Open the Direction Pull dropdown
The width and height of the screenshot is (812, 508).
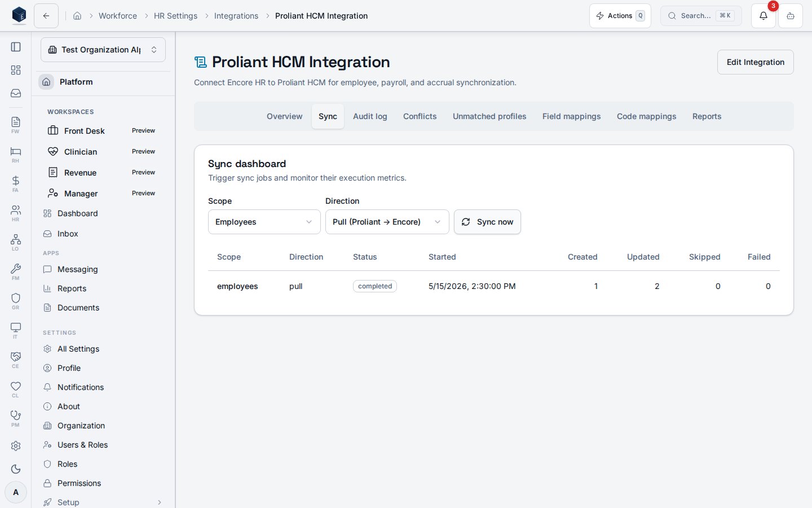(x=387, y=222)
